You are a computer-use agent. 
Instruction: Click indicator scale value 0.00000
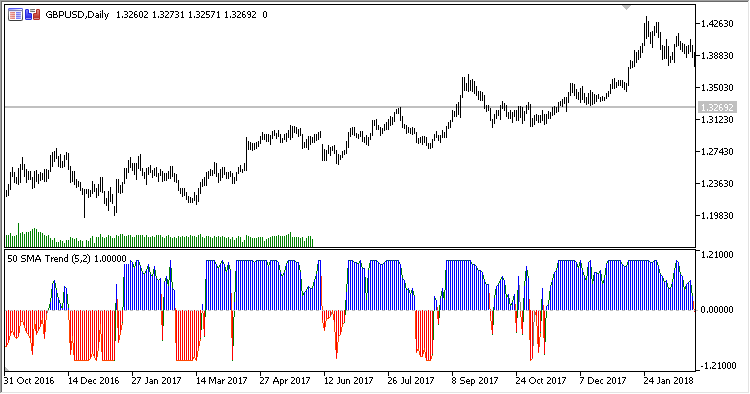tap(717, 310)
